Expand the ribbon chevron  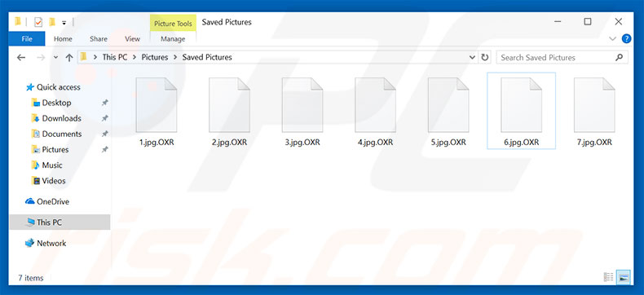click(613, 39)
